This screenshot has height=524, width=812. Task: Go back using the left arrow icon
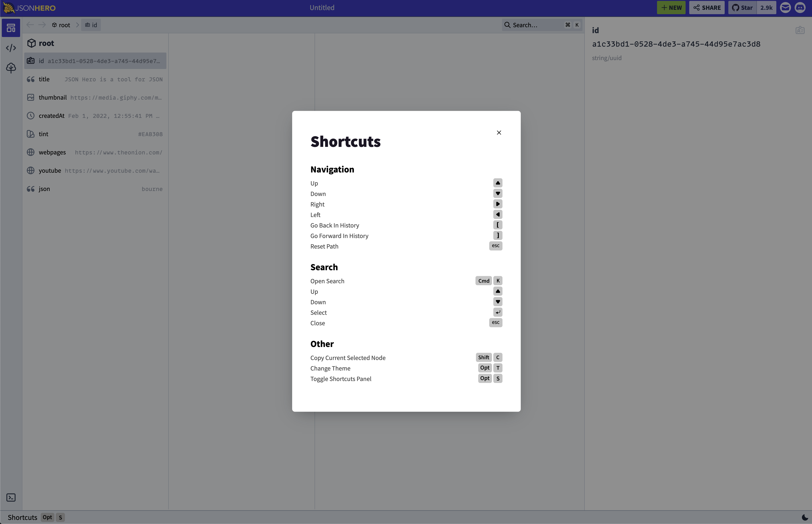[x=30, y=25]
